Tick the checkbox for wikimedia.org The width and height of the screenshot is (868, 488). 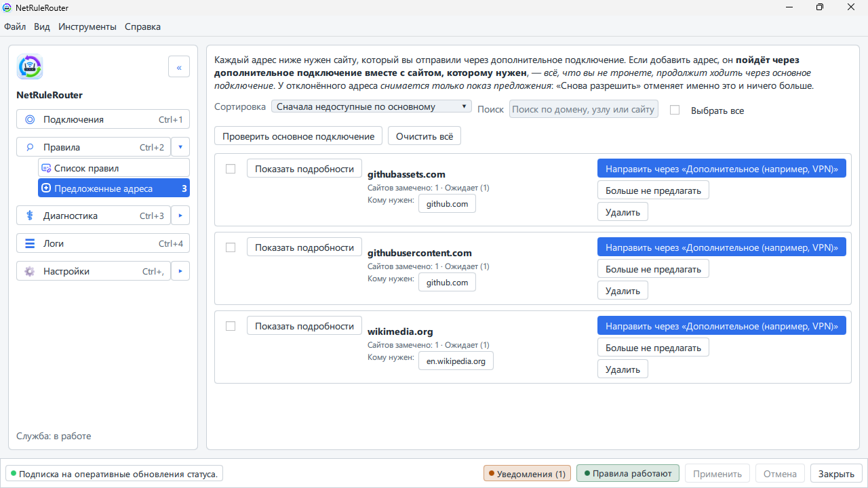click(x=231, y=326)
